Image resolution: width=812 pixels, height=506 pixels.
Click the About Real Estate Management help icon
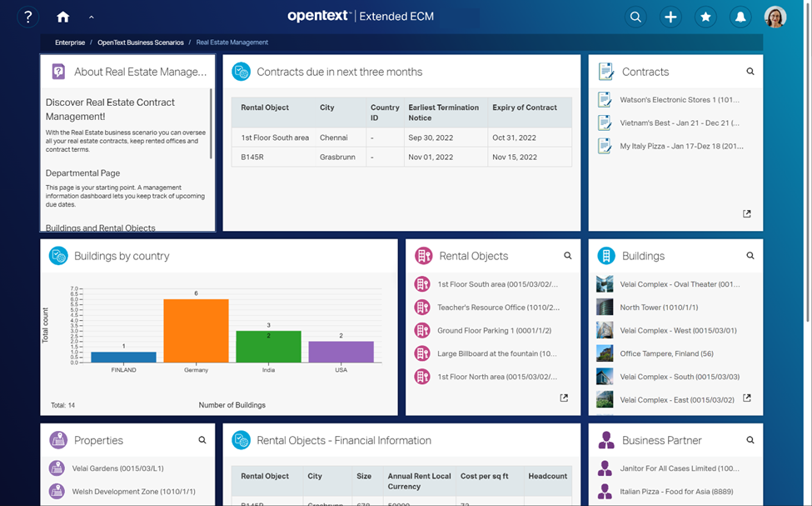click(58, 72)
